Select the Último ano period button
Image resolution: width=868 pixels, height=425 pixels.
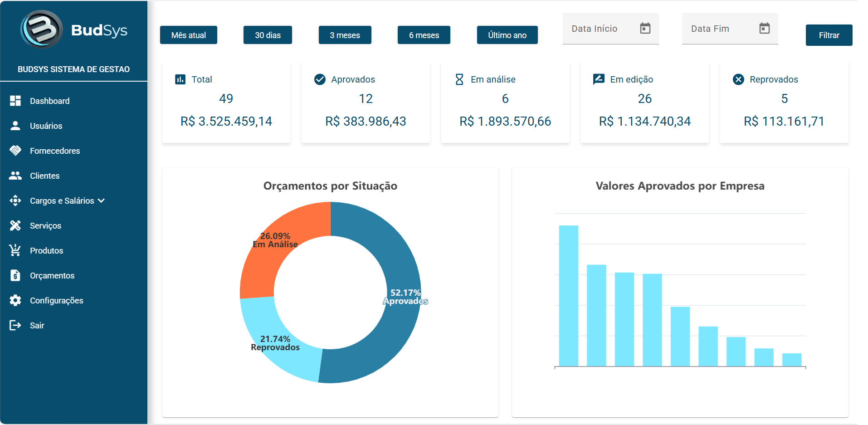[507, 35]
